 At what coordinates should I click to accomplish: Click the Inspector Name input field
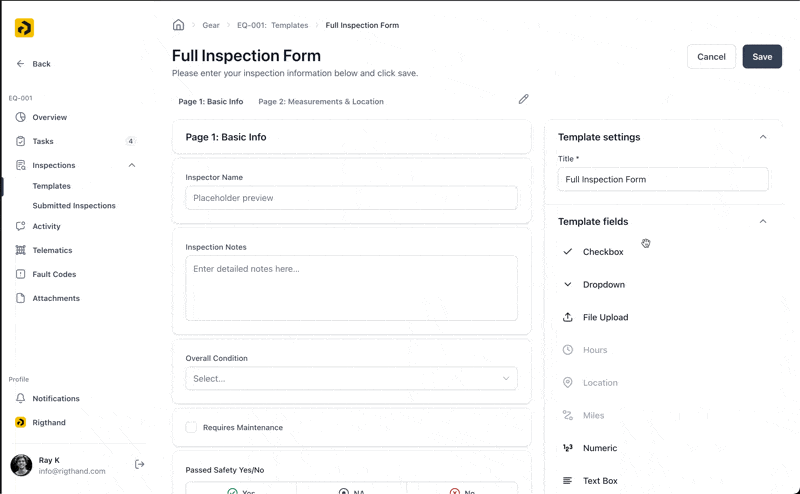pos(352,198)
